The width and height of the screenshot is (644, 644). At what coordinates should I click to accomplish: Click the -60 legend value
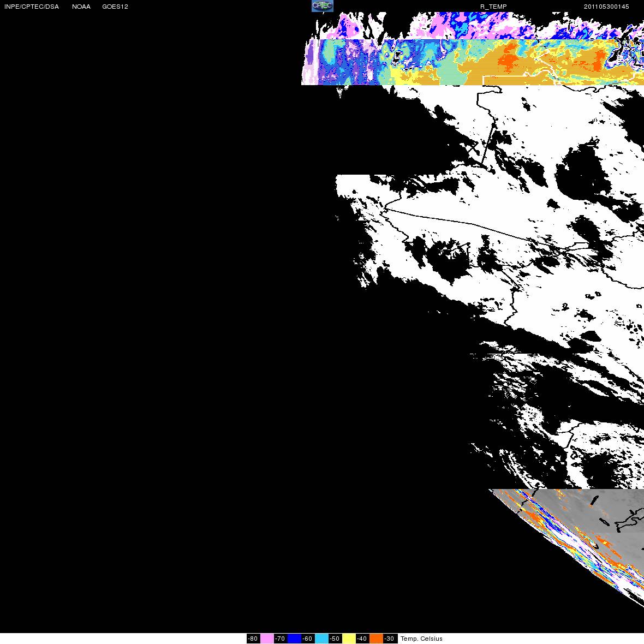[308, 639]
